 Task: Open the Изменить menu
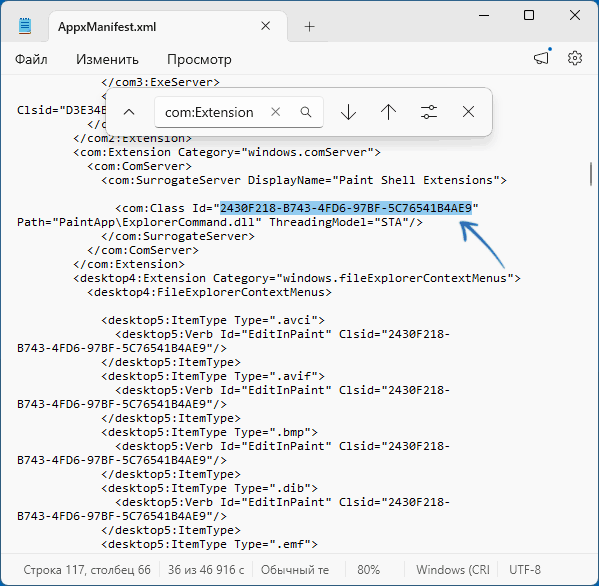[107, 59]
